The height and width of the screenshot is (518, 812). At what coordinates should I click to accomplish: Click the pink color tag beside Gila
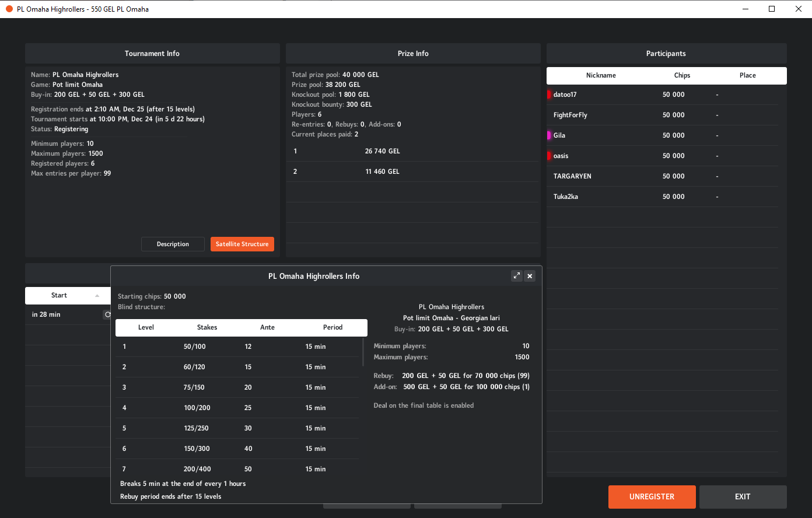pos(549,135)
